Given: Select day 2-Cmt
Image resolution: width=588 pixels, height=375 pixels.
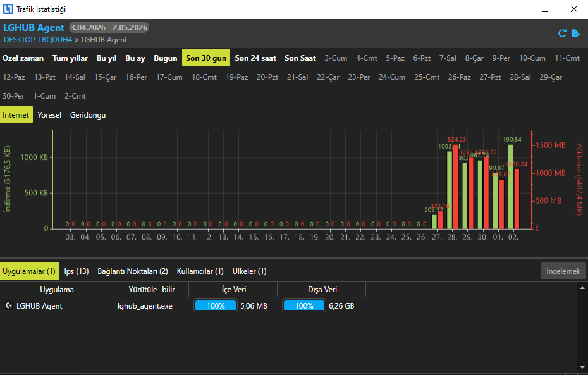Looking at the screenshot, I should [x=75, y=96].
